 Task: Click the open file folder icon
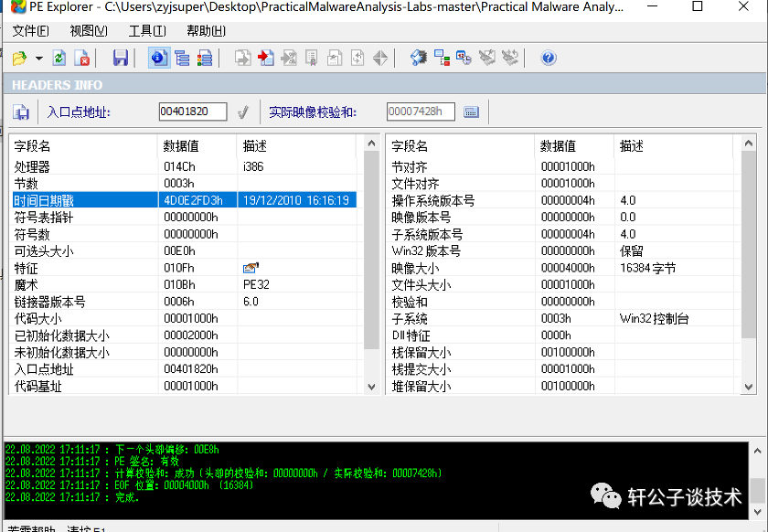coord(19,59)
